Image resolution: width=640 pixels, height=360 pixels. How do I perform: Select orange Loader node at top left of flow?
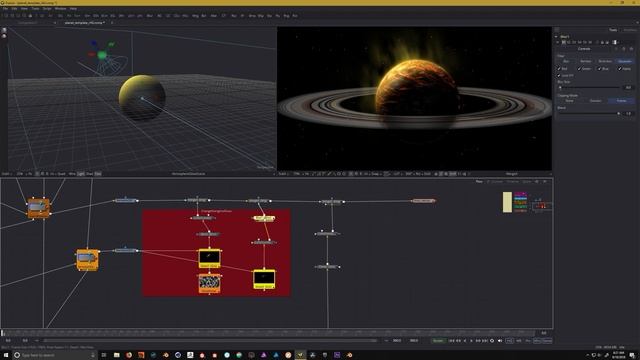[x=39, y=208]
